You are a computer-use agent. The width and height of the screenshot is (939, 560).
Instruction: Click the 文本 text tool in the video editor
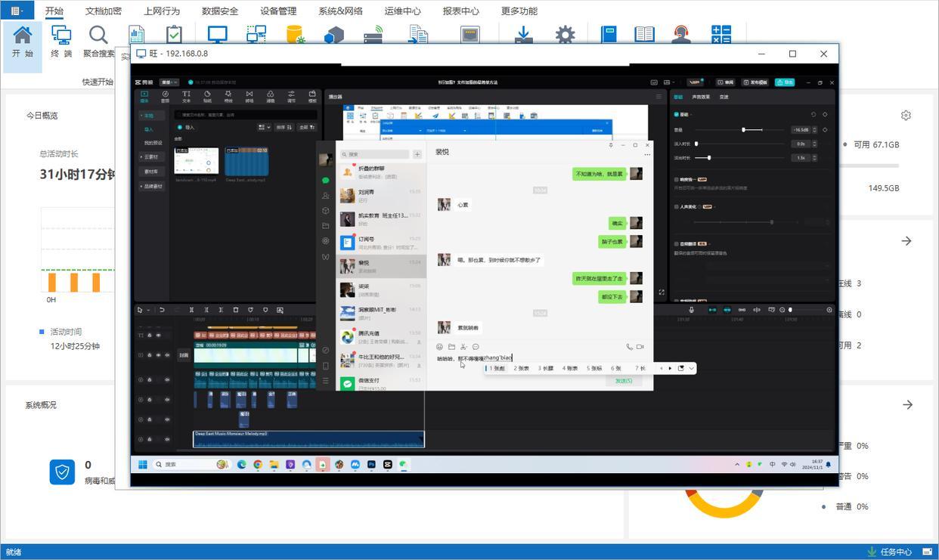pyautogui.click(x=186, y=96)
